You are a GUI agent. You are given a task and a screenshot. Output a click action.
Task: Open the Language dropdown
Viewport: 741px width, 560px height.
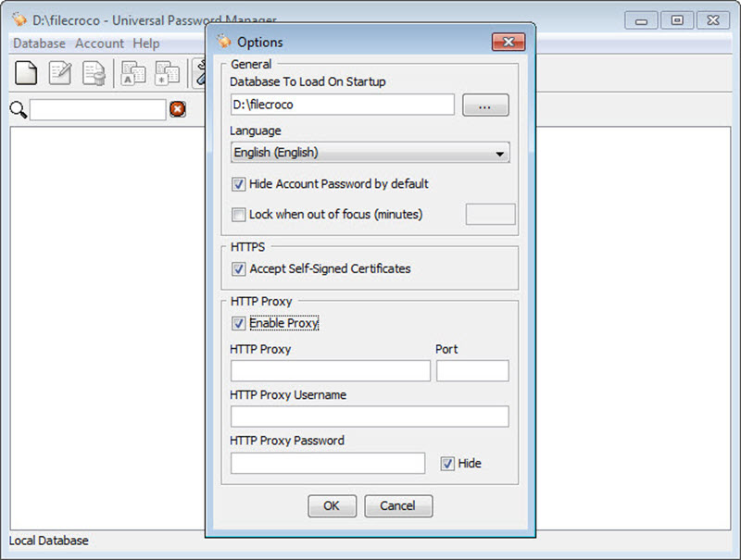(370, 153)
